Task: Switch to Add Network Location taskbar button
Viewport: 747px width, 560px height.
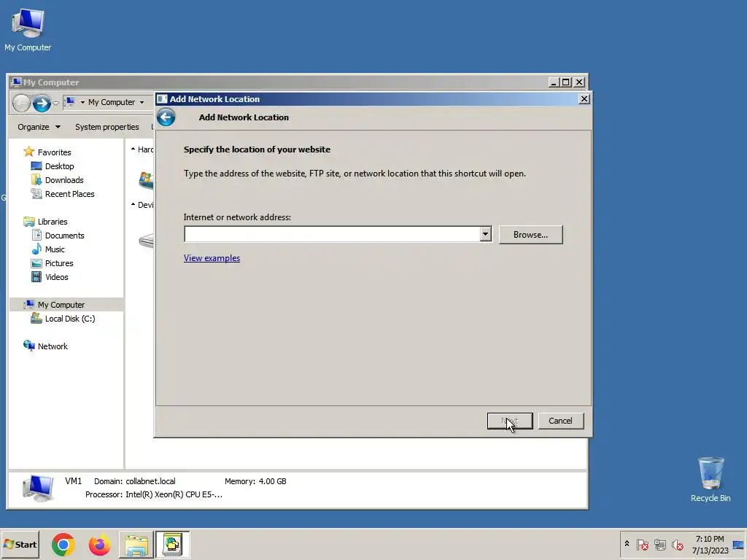Action: click(x=172, y=545)
